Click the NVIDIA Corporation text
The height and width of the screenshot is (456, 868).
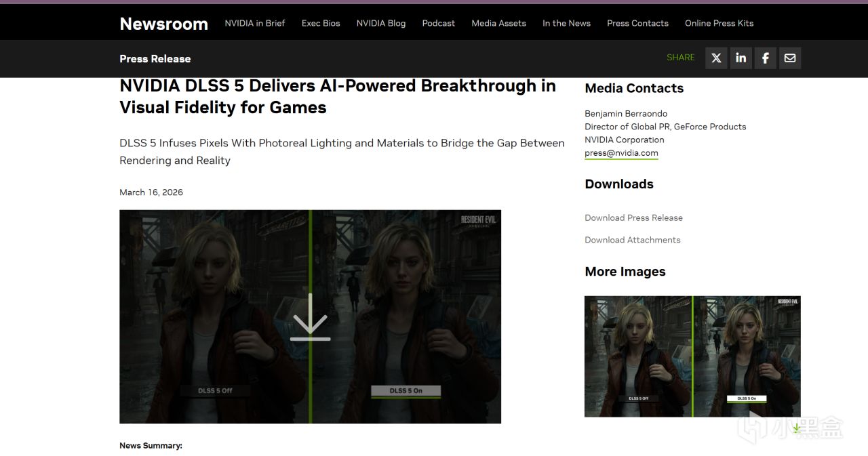click(625, 140)
